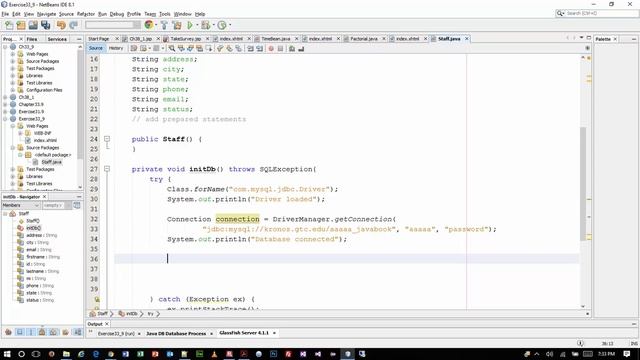The image size is (640, 360).
Task: Click the Shift Line Left icon in editor toolbar
Action: point(250,49)
